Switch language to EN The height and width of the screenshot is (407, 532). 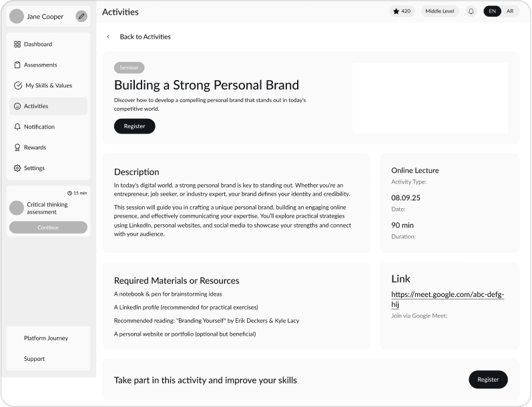click(x=492, y=11)
